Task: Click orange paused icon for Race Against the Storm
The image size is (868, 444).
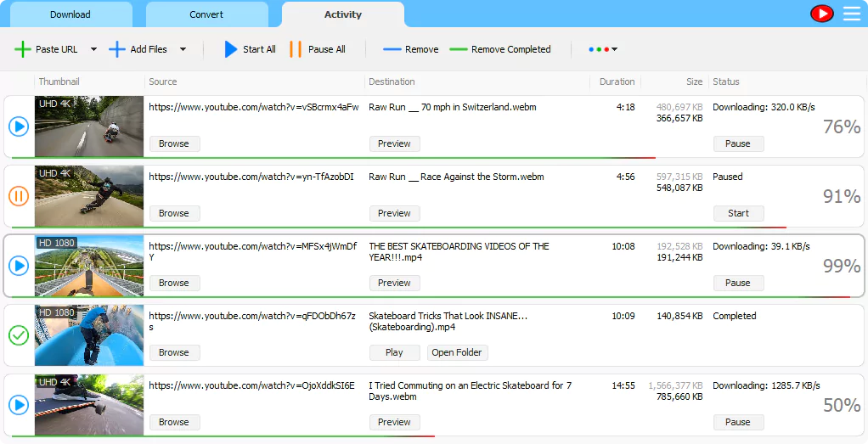Action: pos(19,196)
